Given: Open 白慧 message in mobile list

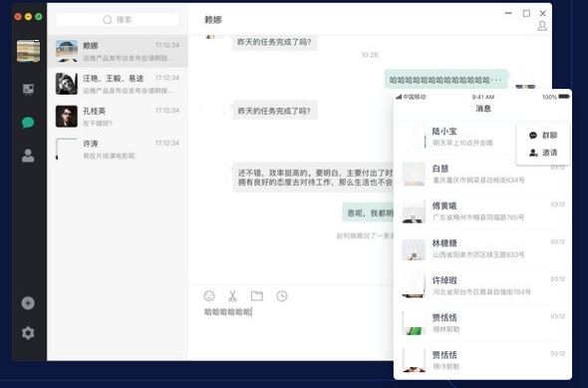Looking at the screenshot, I should (x=482, y=174).
